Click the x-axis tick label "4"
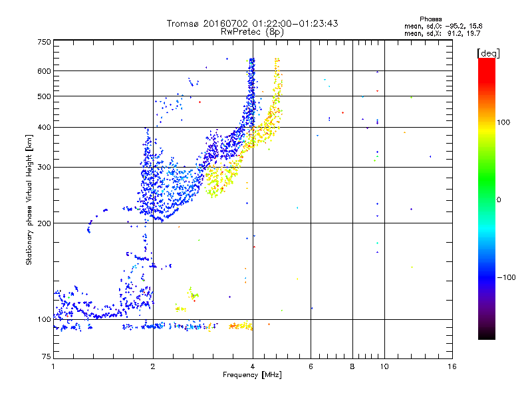This screenshot has height=399, width=532. [253, 366]
